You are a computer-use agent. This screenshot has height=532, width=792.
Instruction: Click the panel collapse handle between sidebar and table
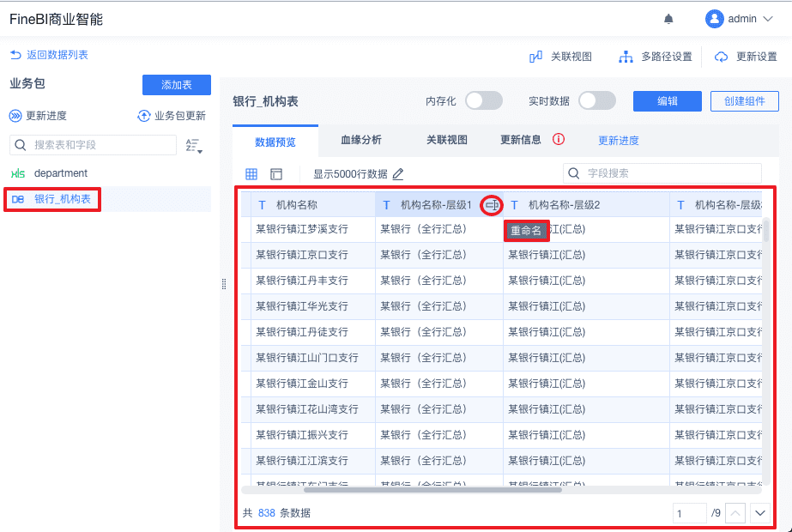click(224, 284)
